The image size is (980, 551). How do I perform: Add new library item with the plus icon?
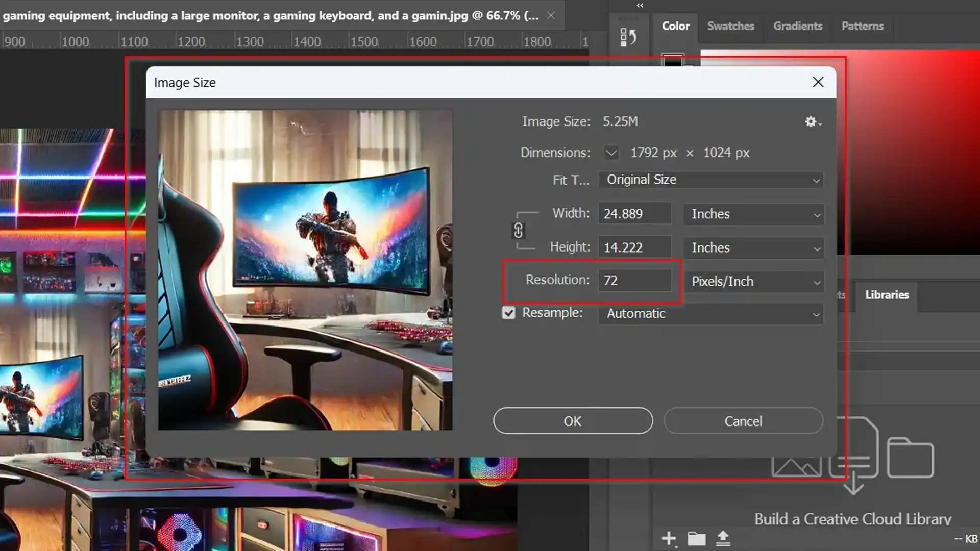click(x=669, y=538)
